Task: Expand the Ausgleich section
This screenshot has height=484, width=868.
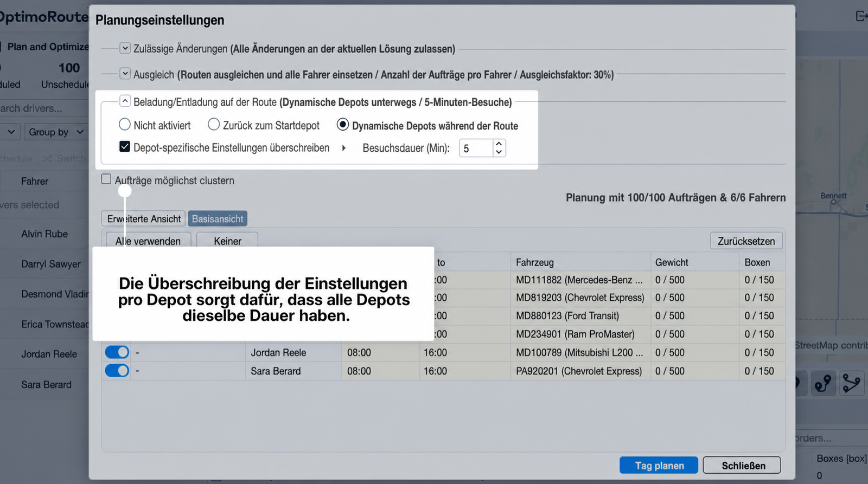Action: click(125, 74)
